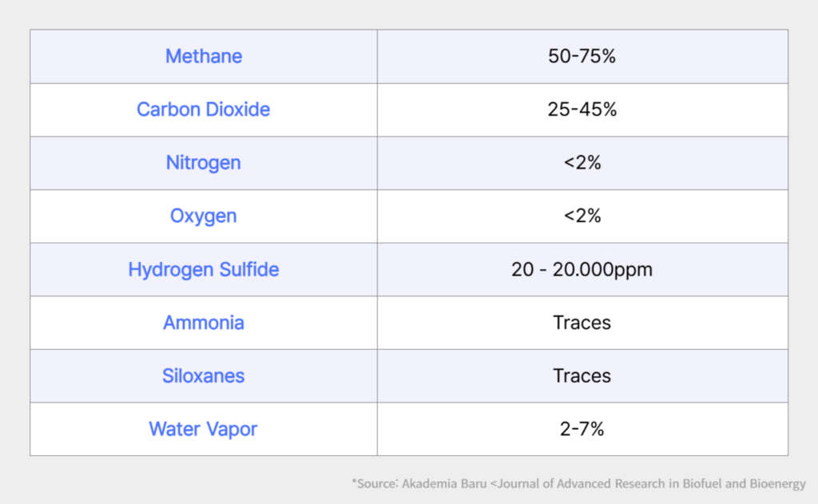The image size is (818, 504).
Task: Select the Traces value beside Ammonia
Action: (x=582, y=323)
